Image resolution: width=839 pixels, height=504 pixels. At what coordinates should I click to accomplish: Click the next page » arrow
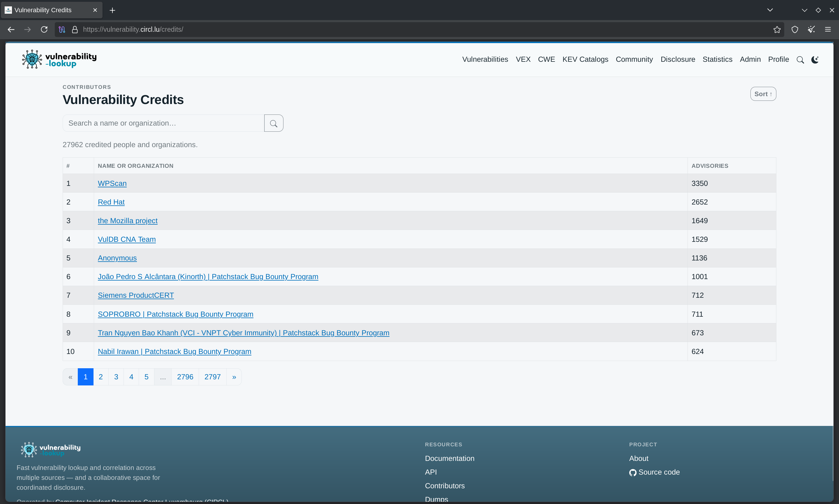[x=234, y=377]
